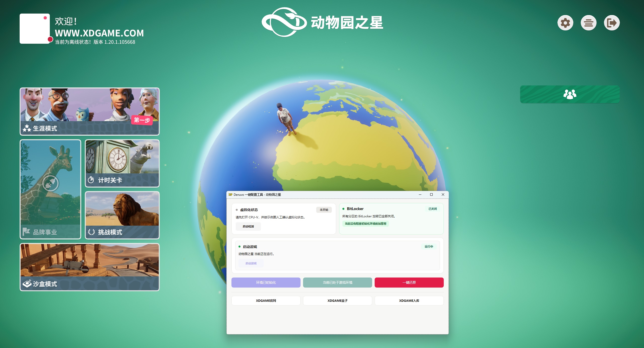Open the settings gear icon at top right
The width and height of the screenshot is (644, 348).
point(565,22)
